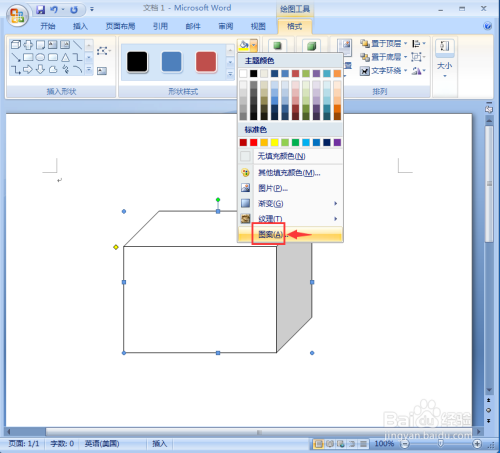Open the Office button menu

[x=17, y=16]
